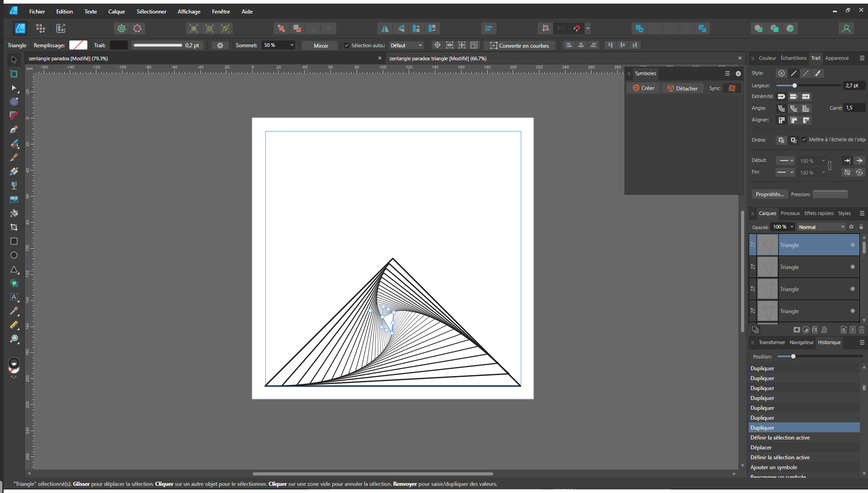
Task: Click the Convertir en courbes button
Action: [520, 45]
